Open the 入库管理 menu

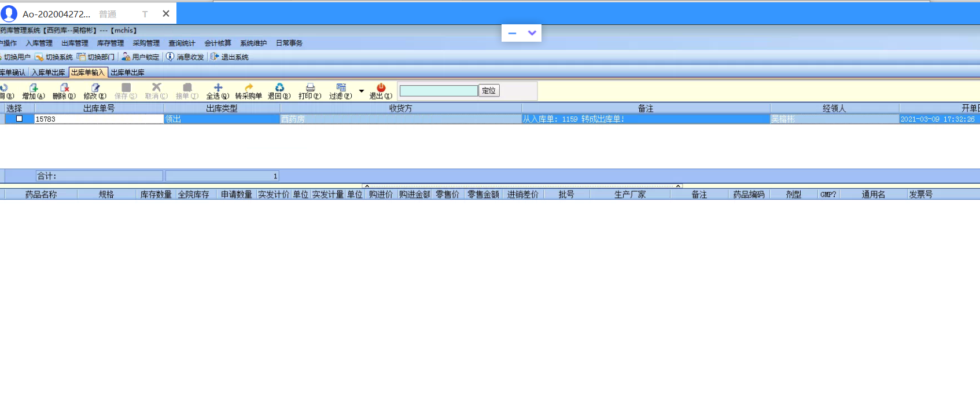[39, 43]
